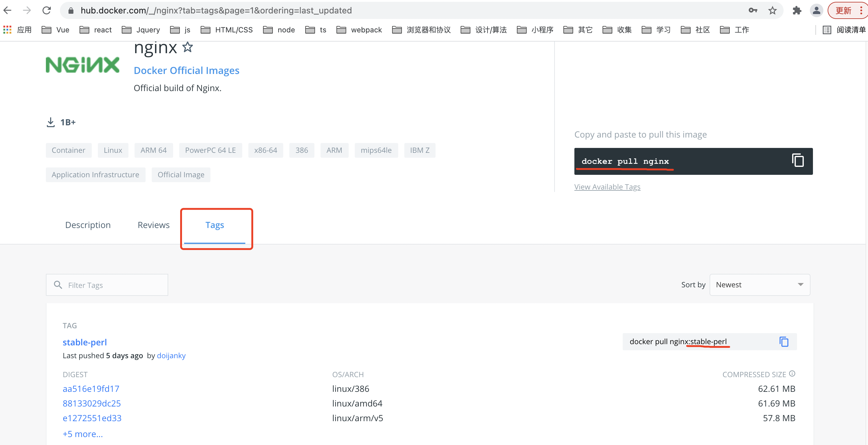Select the Tags tab
Viewport: 868px width, 445px height.
pyautogui.click(x=215, y=224)
